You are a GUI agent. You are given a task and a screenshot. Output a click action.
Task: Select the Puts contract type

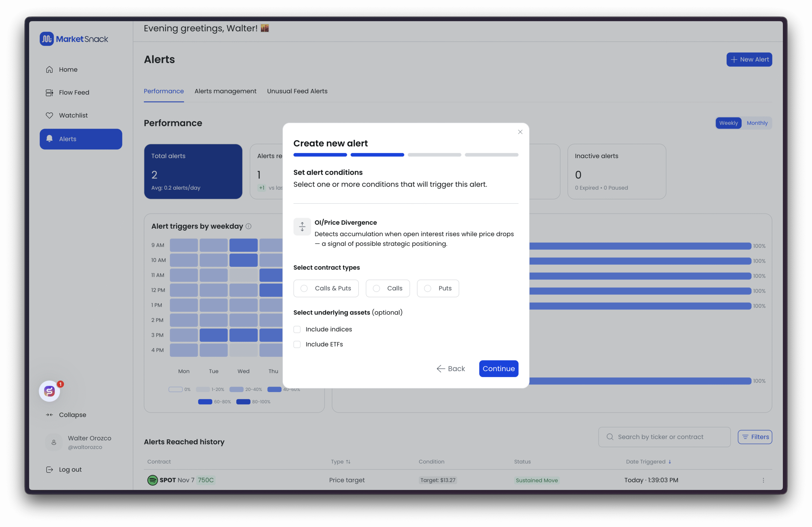[x=428, y=288]
